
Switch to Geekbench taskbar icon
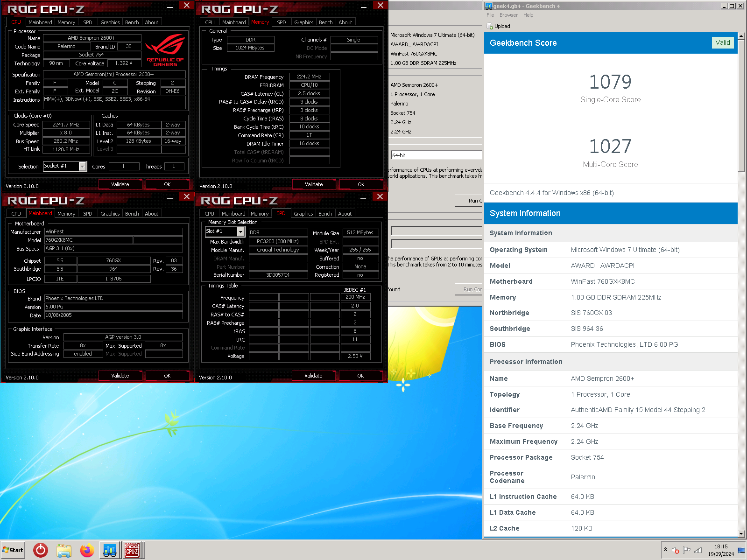tap(110, 550)
